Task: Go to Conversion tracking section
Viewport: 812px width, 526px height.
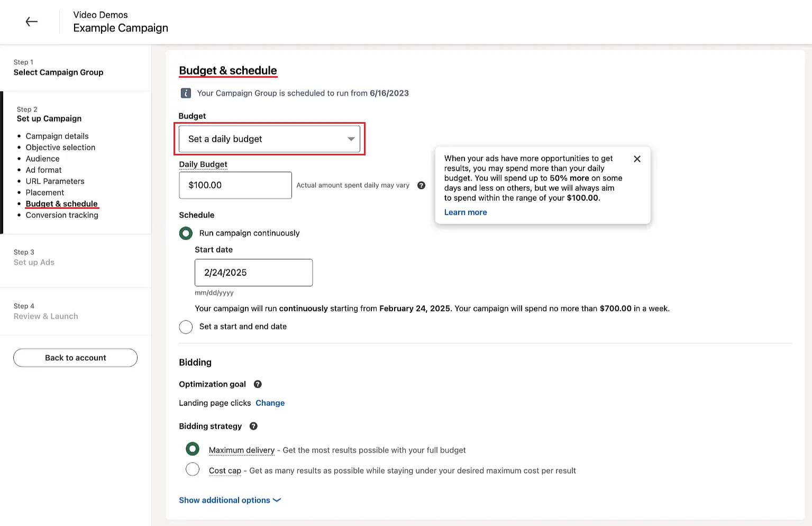Action: (x=62, y=215)
